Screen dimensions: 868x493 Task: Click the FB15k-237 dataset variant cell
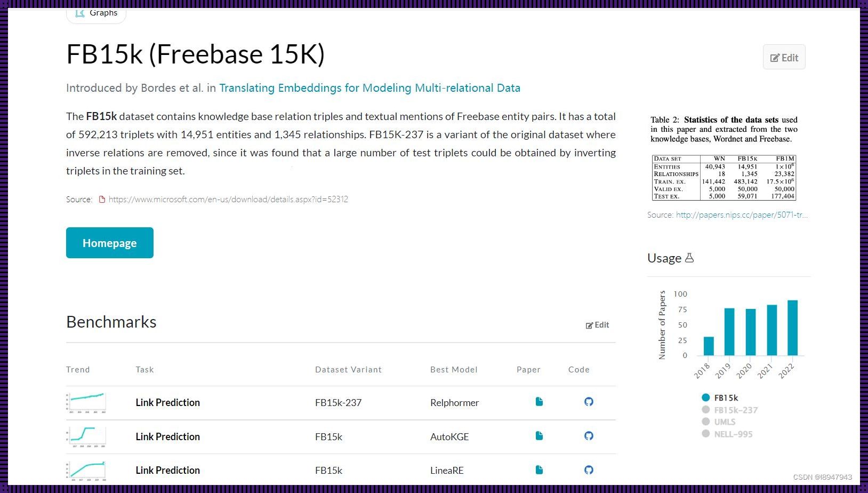tap(338, 403)
